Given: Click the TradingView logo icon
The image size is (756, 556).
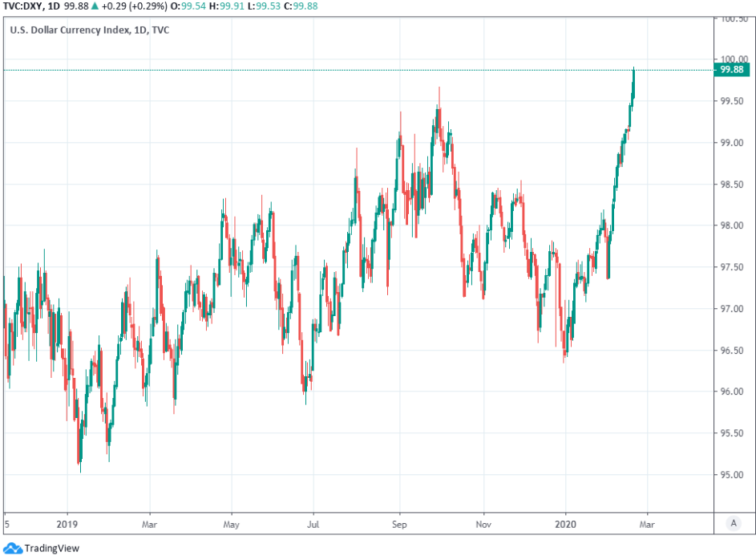Looking at the screenshot, I should (12, 548).
